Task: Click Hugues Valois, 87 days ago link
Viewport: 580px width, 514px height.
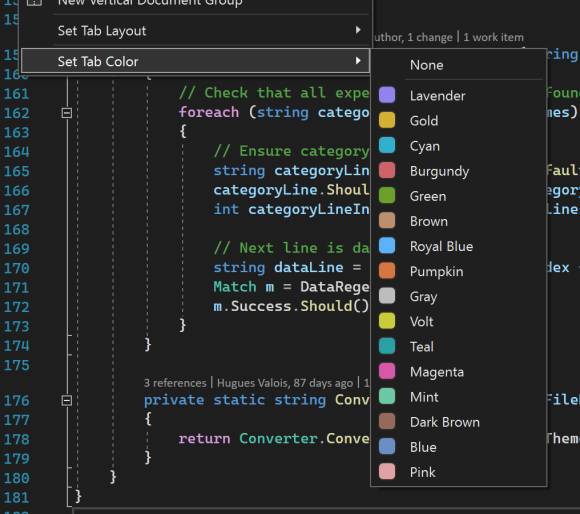Action: coord(285,383)
